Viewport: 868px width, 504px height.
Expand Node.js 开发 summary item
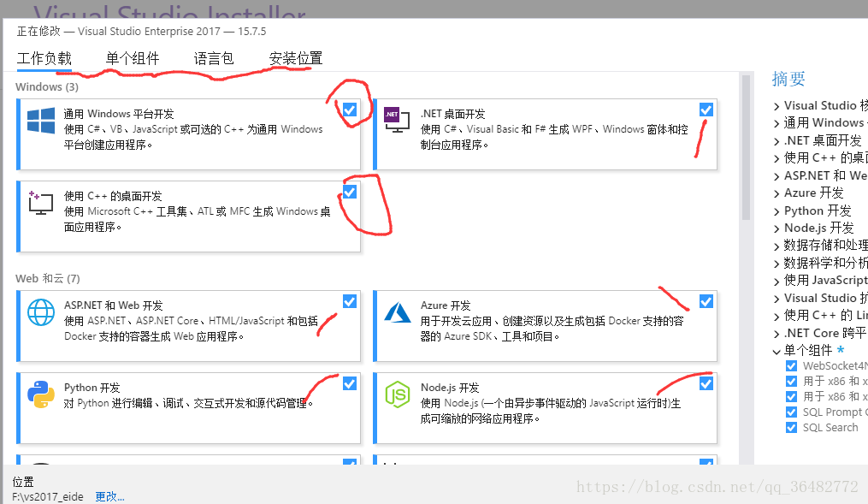[776, 228]
